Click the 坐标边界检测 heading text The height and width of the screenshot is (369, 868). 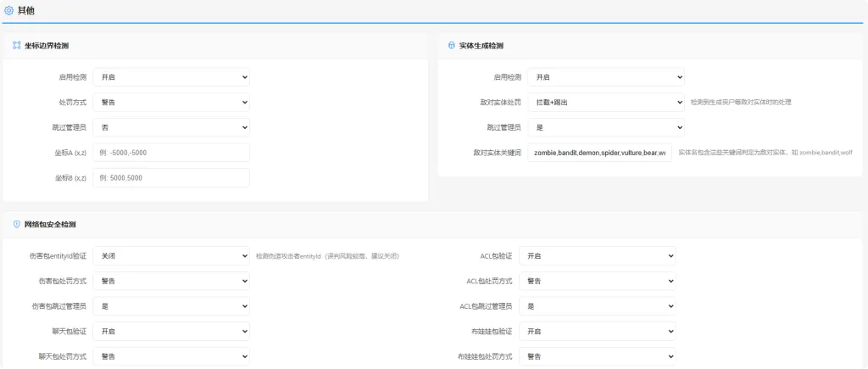(x=47, y=46)
